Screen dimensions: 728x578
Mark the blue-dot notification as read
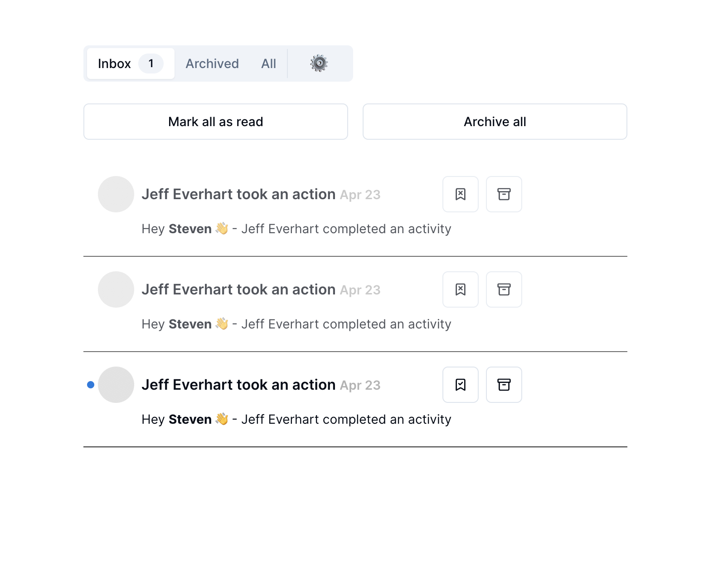click(x=460, y=385)
